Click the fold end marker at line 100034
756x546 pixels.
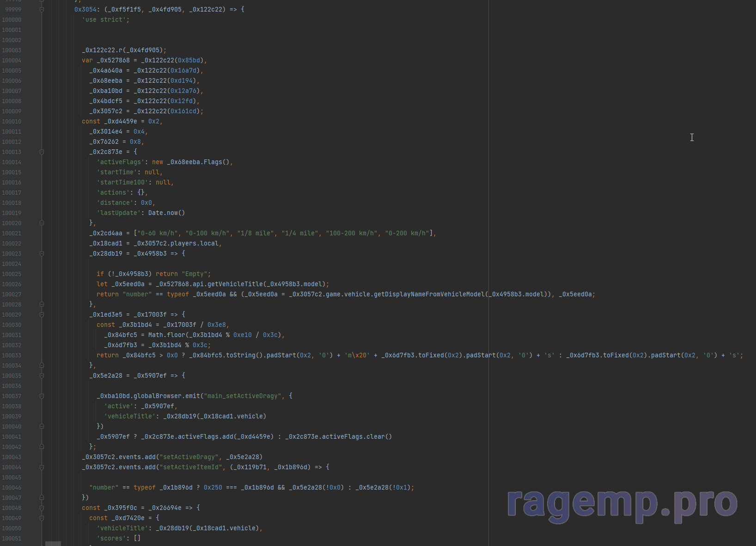click(42, 365)
